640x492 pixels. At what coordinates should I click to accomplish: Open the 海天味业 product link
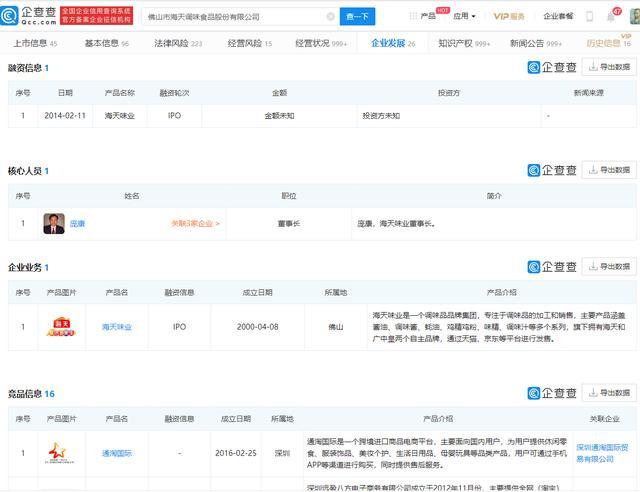click(x=117, y=327)
